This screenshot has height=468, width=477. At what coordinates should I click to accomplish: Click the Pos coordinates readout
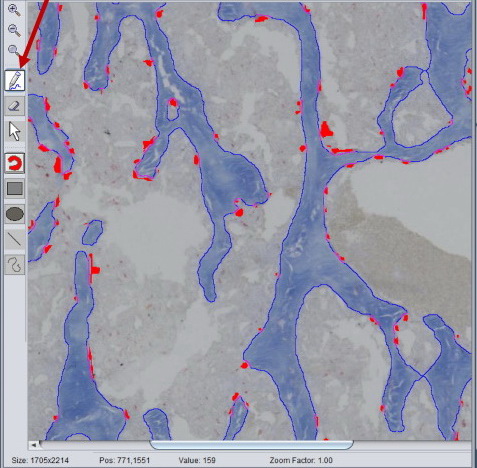125,460
